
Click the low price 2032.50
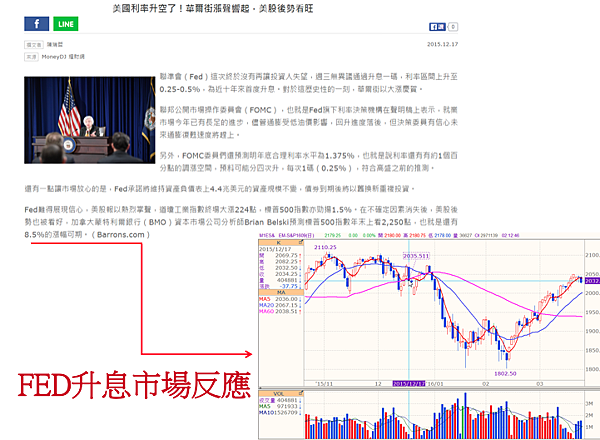pos(286,268)
